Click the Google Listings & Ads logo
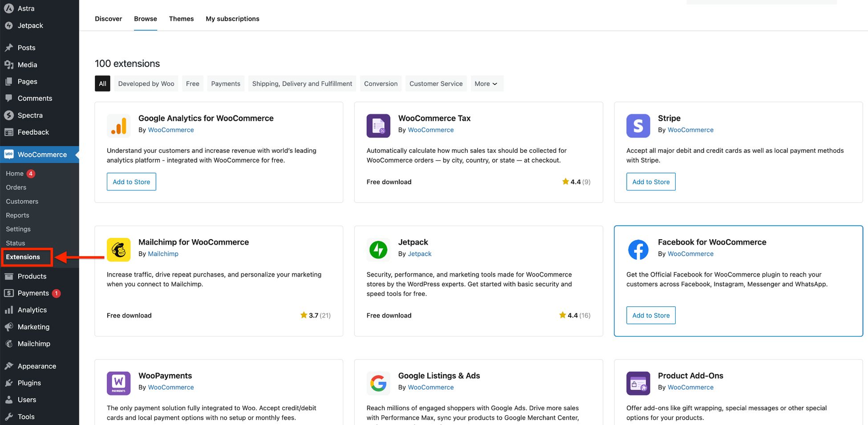This screenshot has width=868, height=425. click(x=378, y=383)
